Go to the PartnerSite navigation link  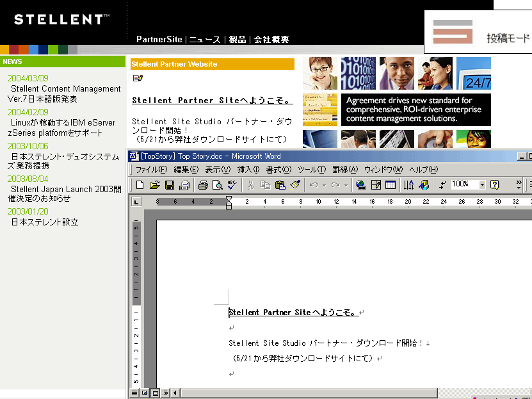[x=159, y=39]
